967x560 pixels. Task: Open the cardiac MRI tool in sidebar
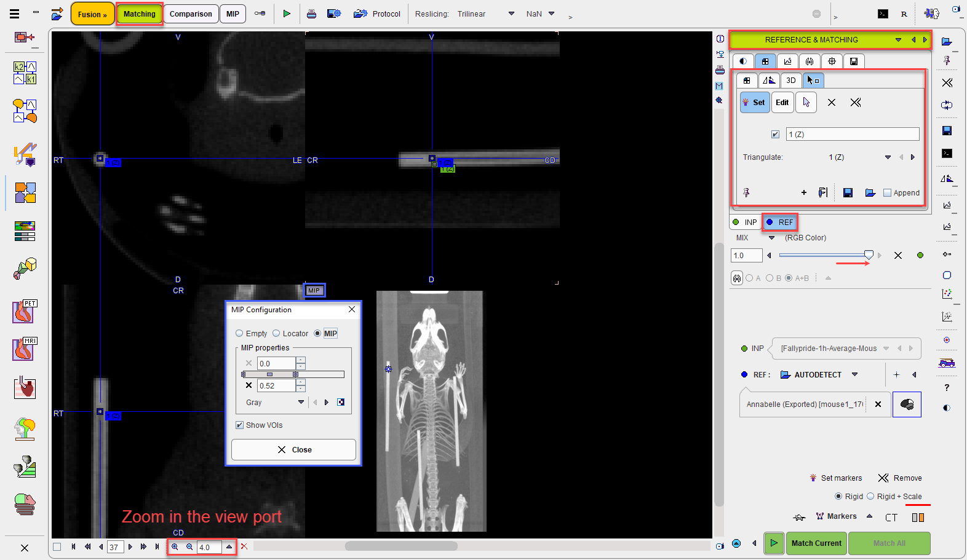click(25, 349)
